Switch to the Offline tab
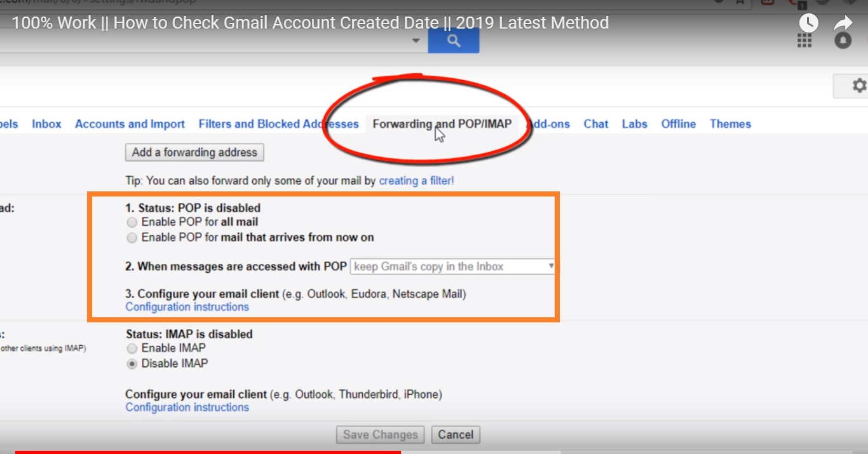 678,124
